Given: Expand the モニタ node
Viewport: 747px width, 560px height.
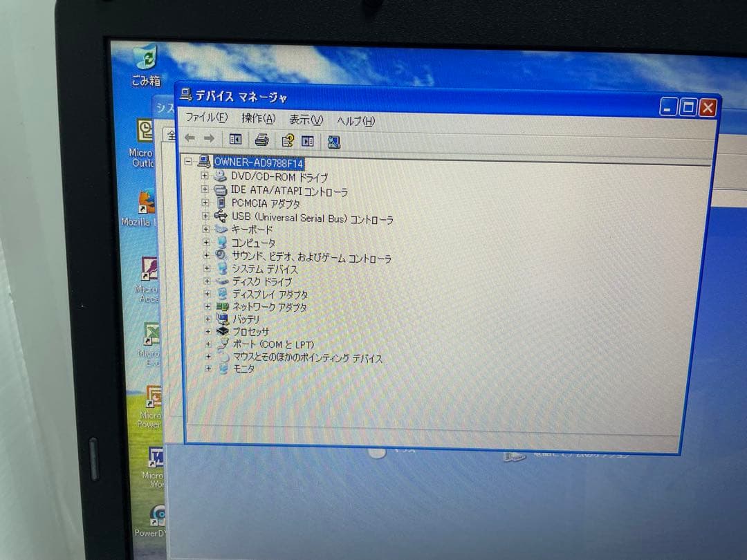Looking at the screenshot, I should coord(209,368).
